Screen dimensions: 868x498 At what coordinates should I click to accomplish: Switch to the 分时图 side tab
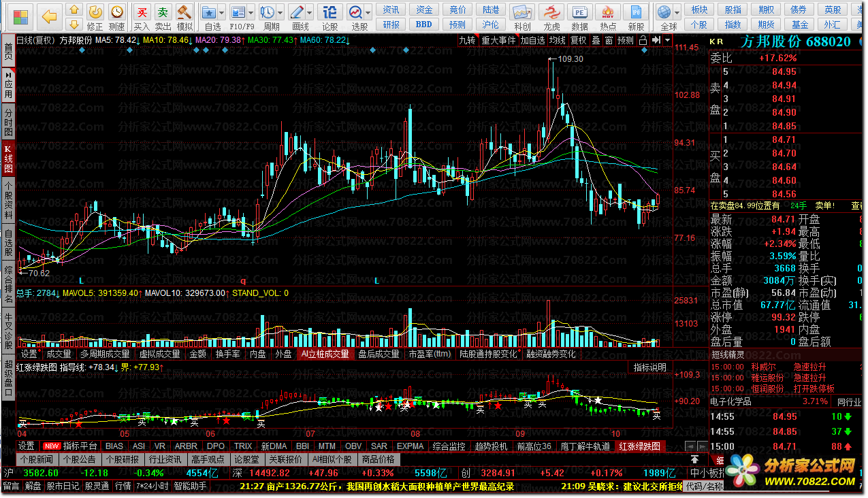click(8, 122)
